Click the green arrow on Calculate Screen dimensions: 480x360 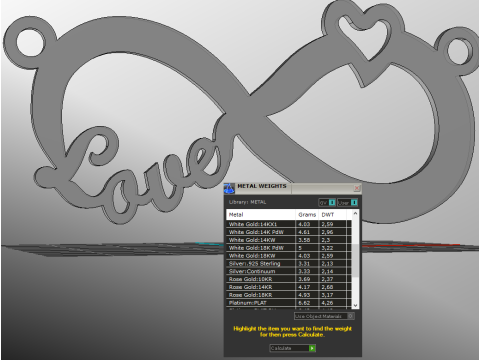[312, 348]
